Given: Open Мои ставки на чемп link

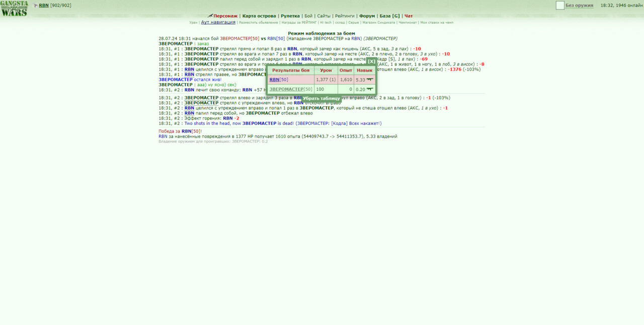Looking at the screenshot, I should (x=437, y=23).
